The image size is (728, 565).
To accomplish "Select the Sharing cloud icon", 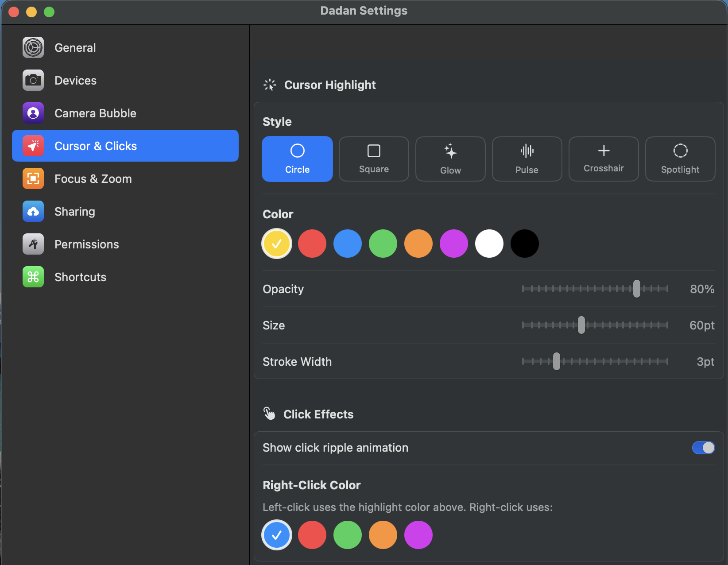I will [x=33, y=211].
